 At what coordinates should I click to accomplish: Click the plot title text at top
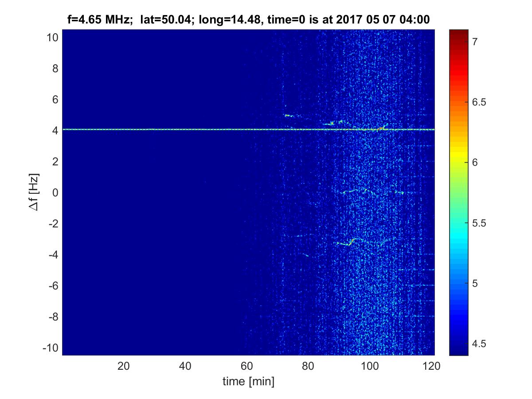tap(248, 19)
